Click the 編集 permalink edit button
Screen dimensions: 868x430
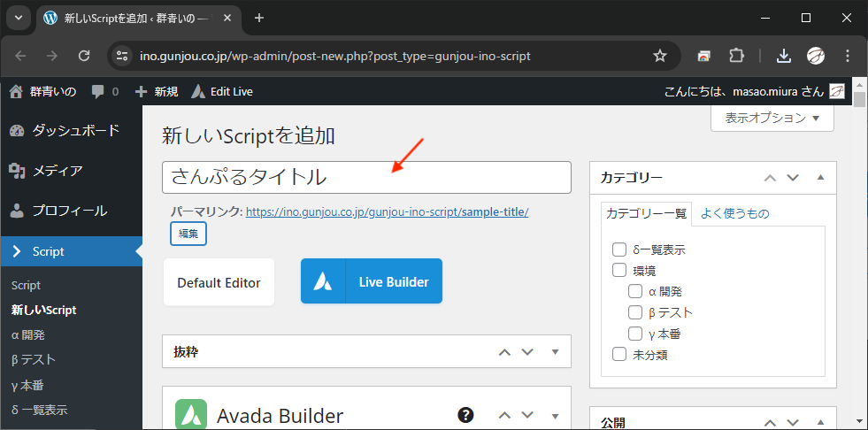tap(188, 234)
